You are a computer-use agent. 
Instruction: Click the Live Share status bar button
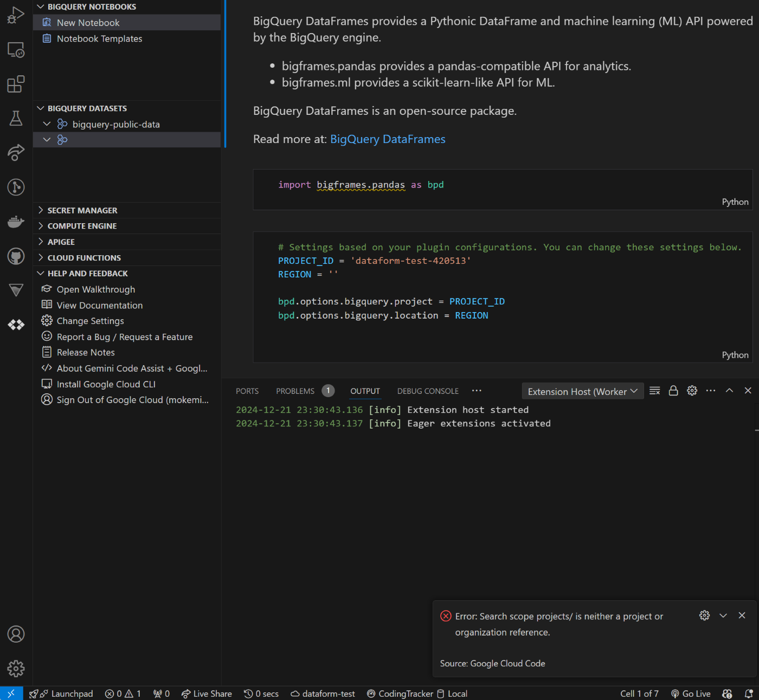click(207, 693)
